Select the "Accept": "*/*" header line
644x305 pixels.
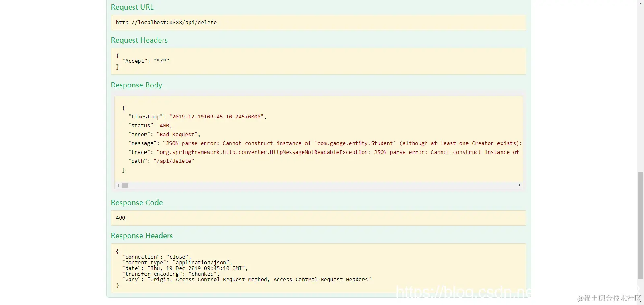[x=146, y=61]
